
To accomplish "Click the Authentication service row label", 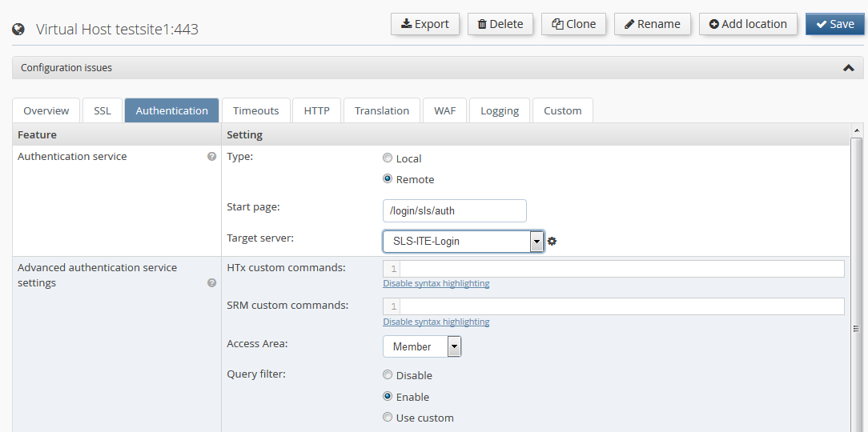I will pyautogui.click(x=73, y=157).
